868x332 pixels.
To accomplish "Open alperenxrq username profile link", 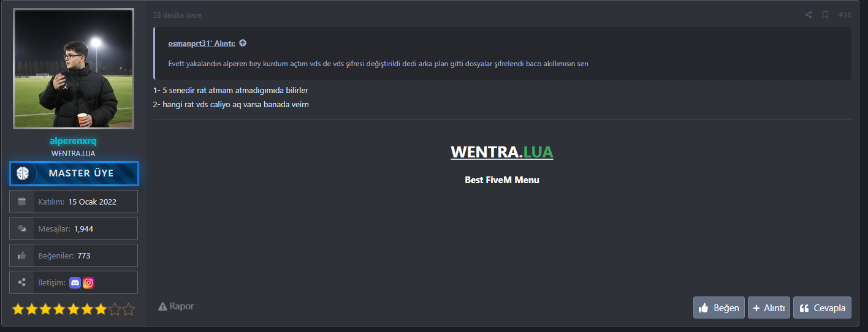I will tap(73, 141).
